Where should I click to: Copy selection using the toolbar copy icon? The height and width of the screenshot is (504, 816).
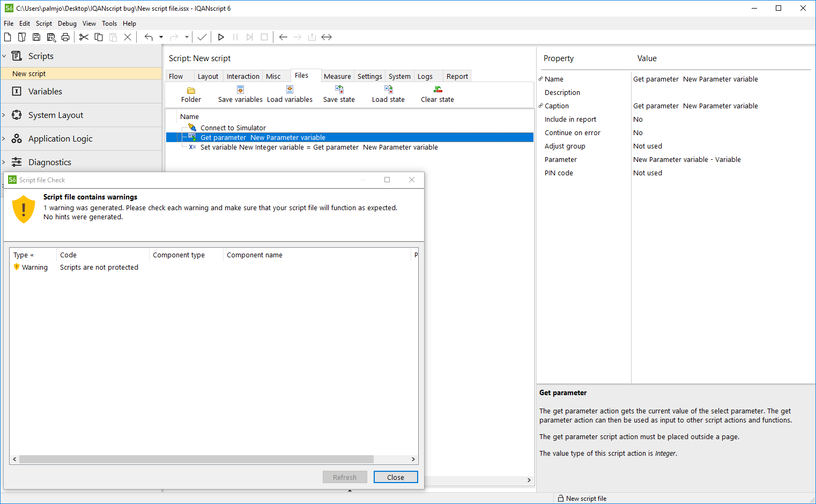click(99, 37)
